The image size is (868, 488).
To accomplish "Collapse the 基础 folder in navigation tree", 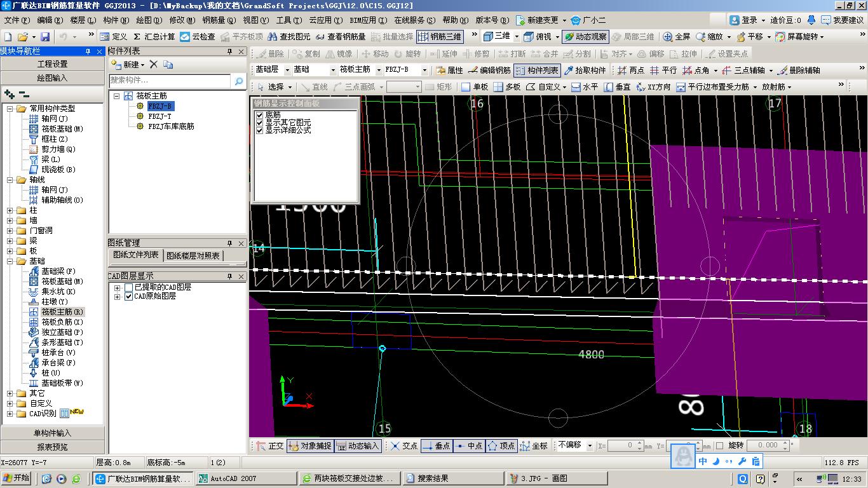I will click(x=10, y=261).
